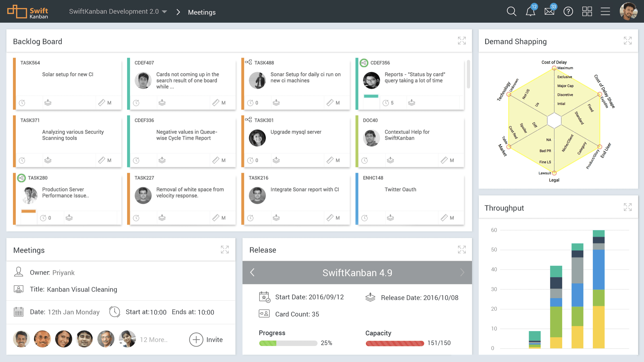Click the Backlog Board vertical scrollbar

point(468,74)
